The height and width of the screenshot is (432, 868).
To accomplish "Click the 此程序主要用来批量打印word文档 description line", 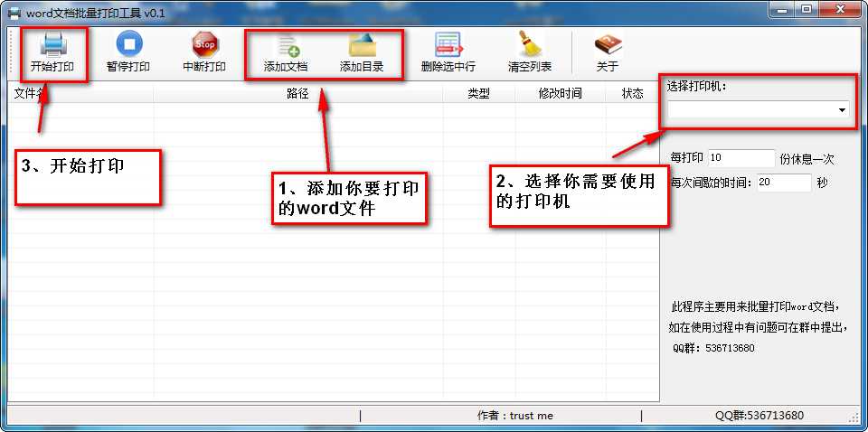I will (754, 305).
